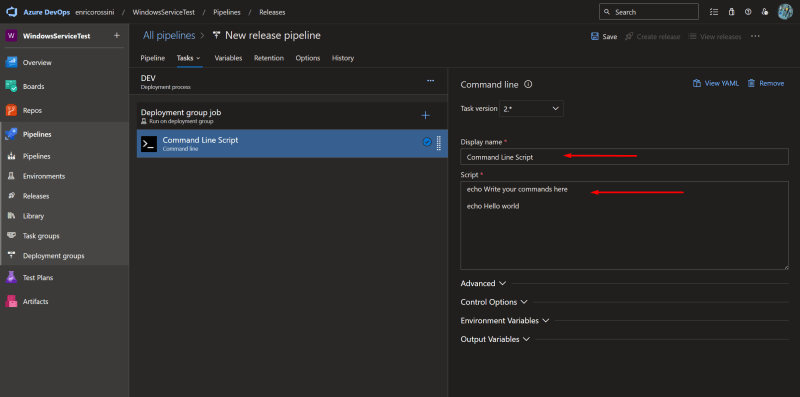Open the DEV stage ellipsis menu
The image size is (800, 397).
(431, 81)
